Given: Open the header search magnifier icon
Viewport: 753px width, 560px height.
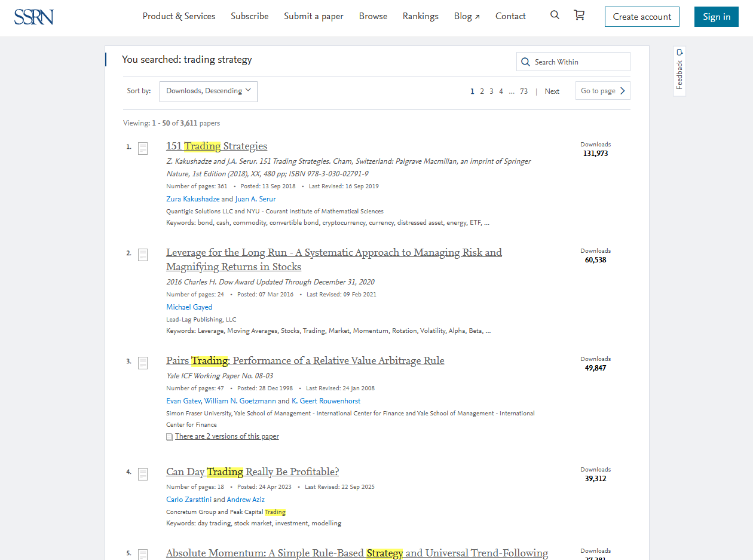Looking at the screenshot, I should tap(555, 15).
